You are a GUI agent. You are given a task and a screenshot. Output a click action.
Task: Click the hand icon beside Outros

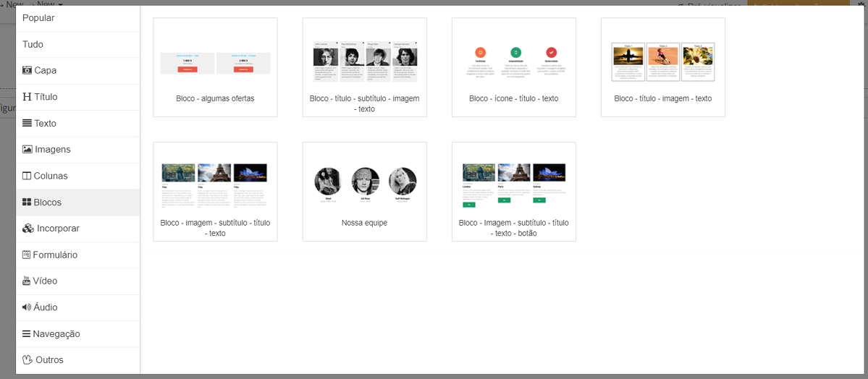28,359
